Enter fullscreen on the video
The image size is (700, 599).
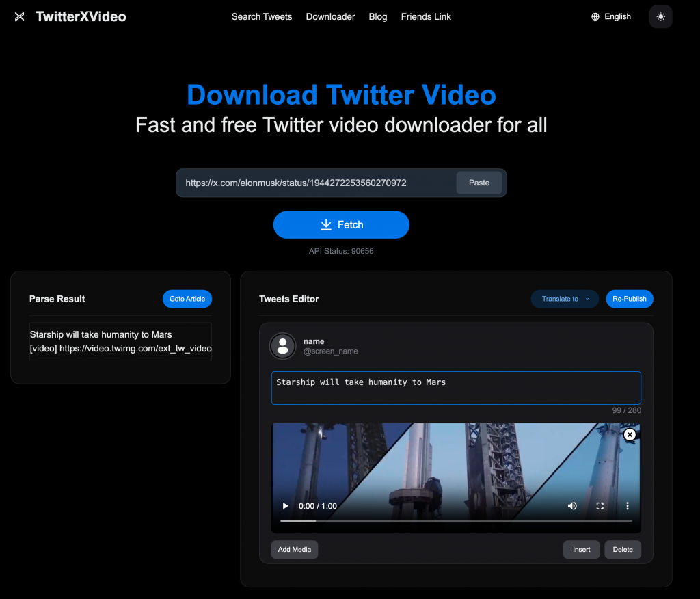[600, 505]
